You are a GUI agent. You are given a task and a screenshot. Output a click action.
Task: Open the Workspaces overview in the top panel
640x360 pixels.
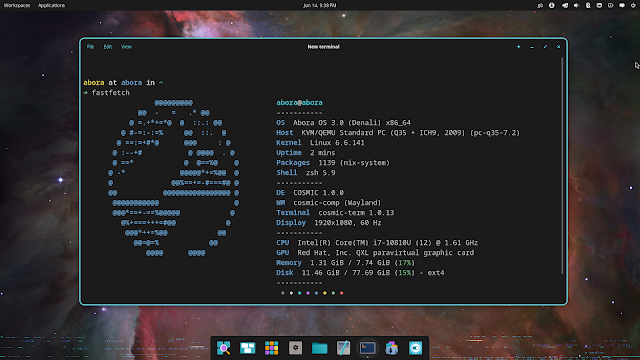point(17,5)
